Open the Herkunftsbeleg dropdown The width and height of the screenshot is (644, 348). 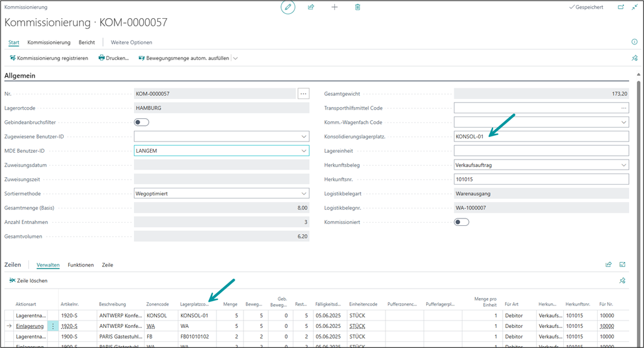pos(623,165)
